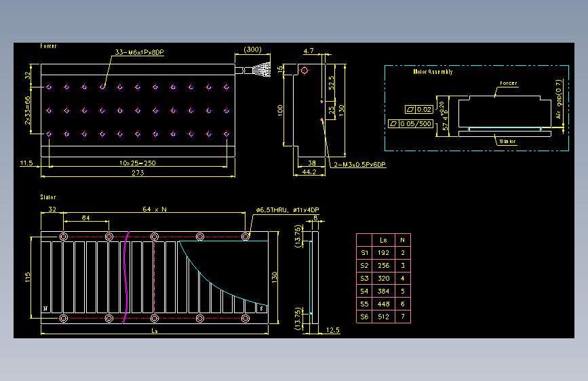This screenshot has height=381, width=588.
Task: Select the (300) cable length dimension
Action: click(252, 49)
